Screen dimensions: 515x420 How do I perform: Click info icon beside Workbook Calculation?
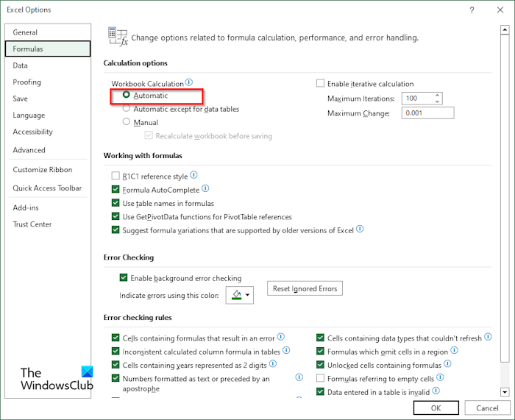(189, 83)
